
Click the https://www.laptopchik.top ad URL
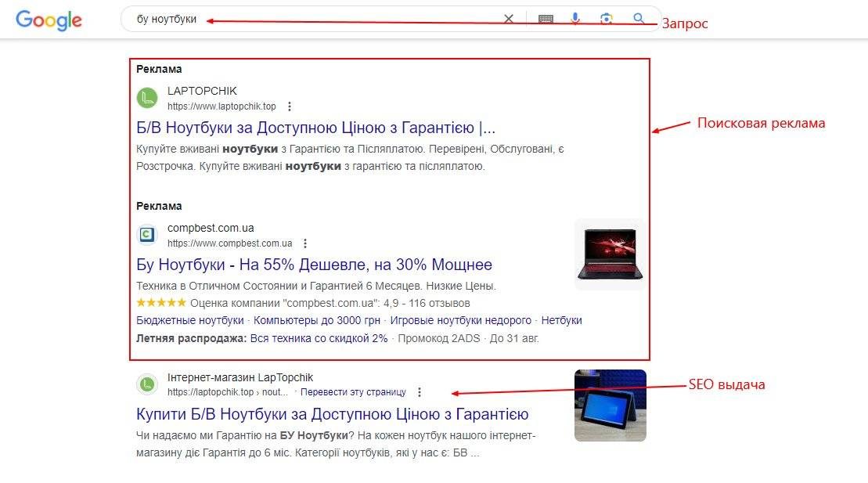click(222, 106)
